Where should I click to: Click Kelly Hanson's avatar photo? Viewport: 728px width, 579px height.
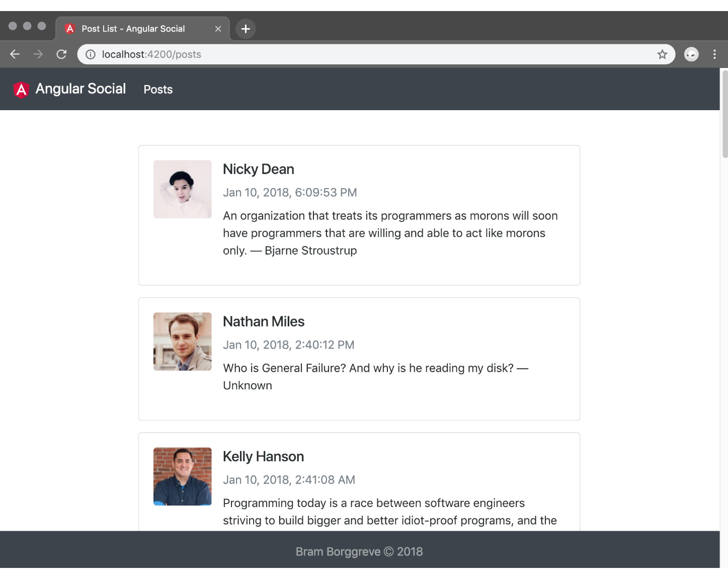point(183,476)
